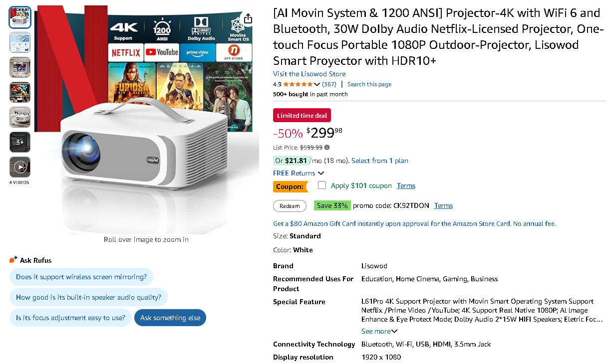
Task: Visit the Lisowod Store
Action: pyautogui.click(x=308, y=73)
